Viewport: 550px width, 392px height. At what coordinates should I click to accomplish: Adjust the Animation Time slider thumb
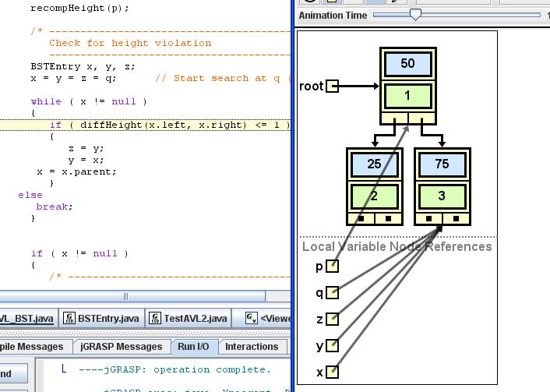[415, 15]
